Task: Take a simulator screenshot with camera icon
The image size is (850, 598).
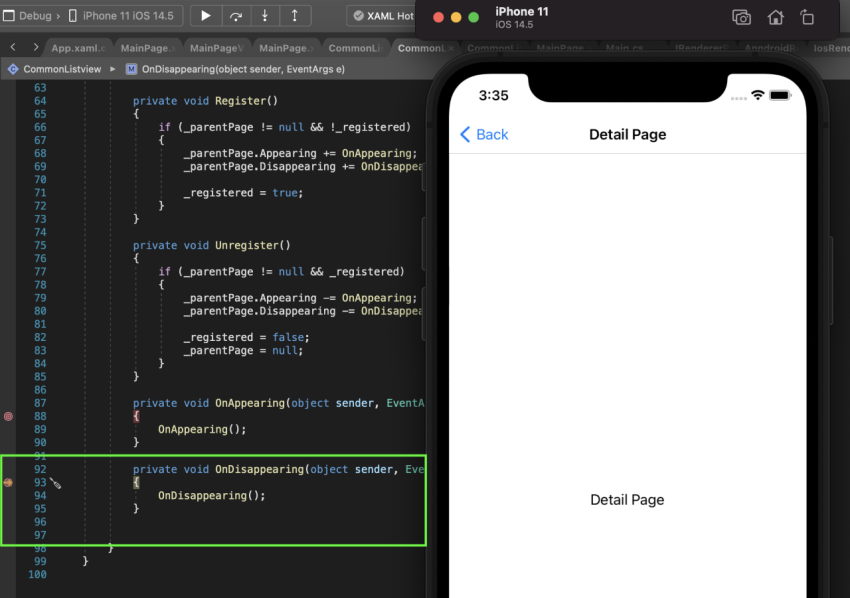Action: (741, 17)
